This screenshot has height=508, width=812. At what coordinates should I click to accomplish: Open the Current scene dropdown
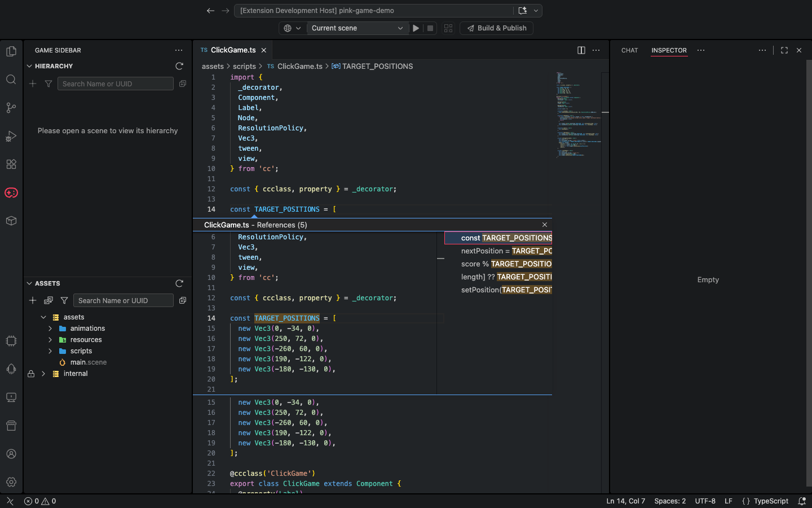coord(358,28)
